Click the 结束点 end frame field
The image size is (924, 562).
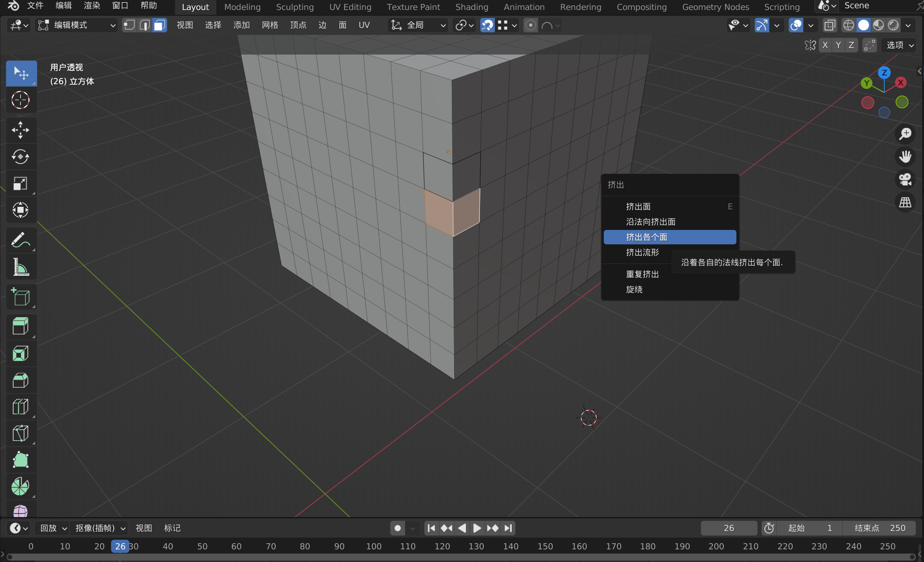coord(879,528)
